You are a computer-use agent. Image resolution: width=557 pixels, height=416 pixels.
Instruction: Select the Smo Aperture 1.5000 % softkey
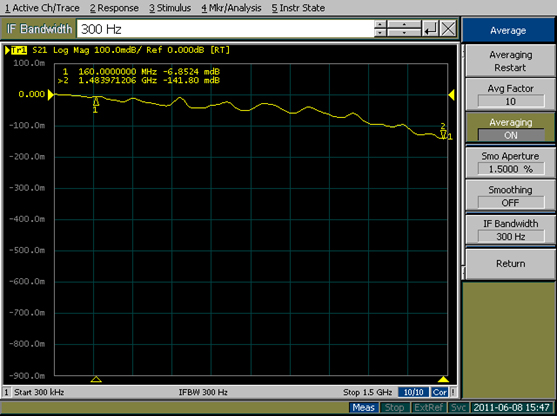[510, 162]
